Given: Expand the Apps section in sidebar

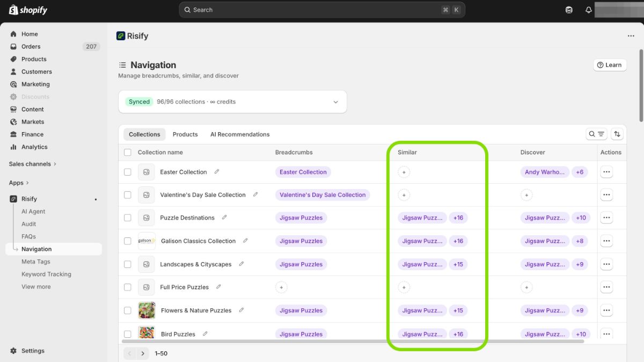Looking at the screenshot, I should (x=19, y=183).
